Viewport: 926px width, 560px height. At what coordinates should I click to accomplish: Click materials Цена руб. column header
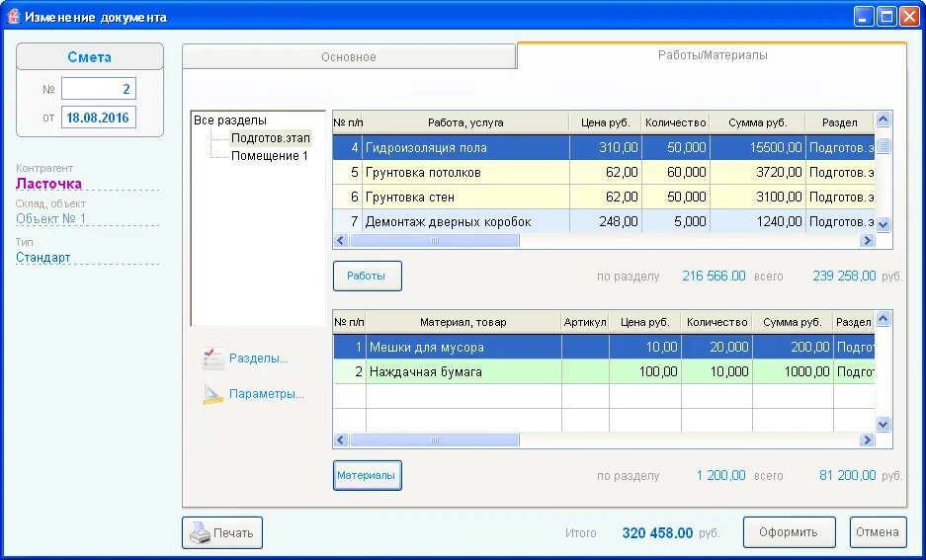point(645,322)
